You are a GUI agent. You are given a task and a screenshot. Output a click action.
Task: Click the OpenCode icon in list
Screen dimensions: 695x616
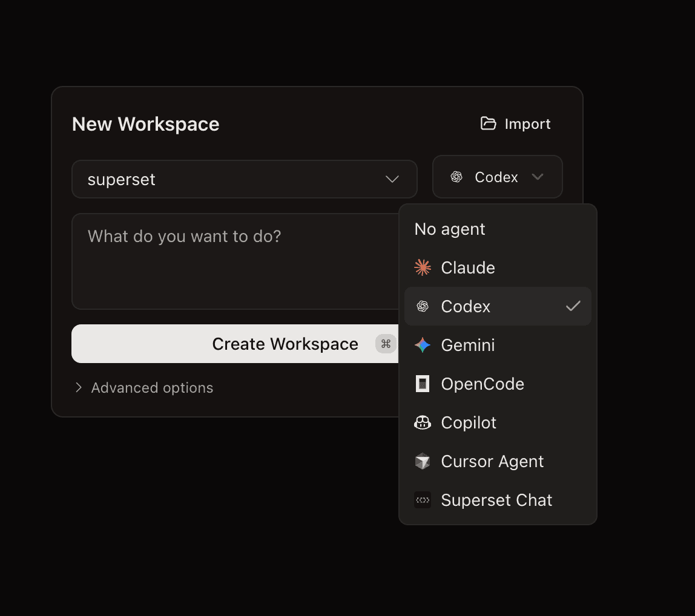(x=423, y=384)
